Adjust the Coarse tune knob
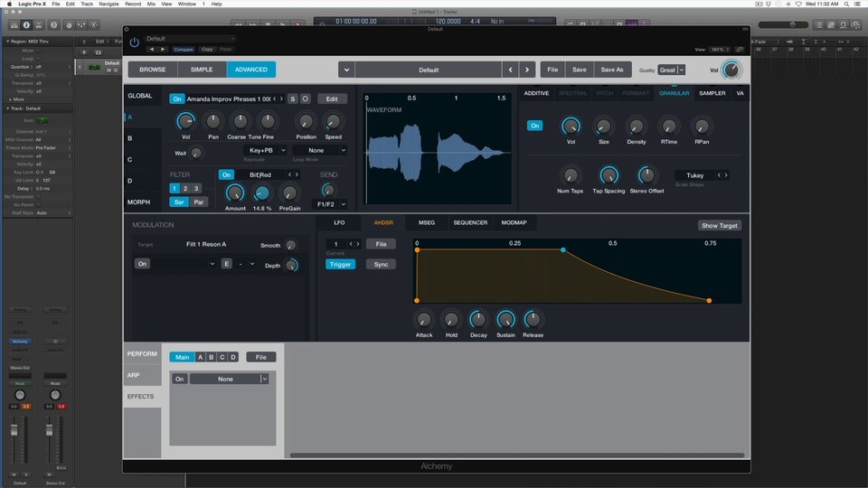 click(x=241, y=121)
